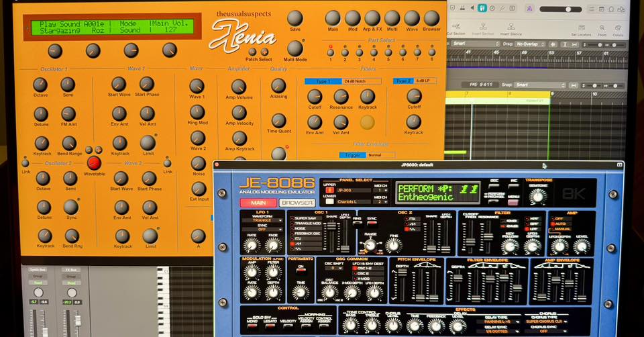Select NOISE waveform for OSC 1
Image resolution: width=644 pixels, height=337 pixels.
305,228
